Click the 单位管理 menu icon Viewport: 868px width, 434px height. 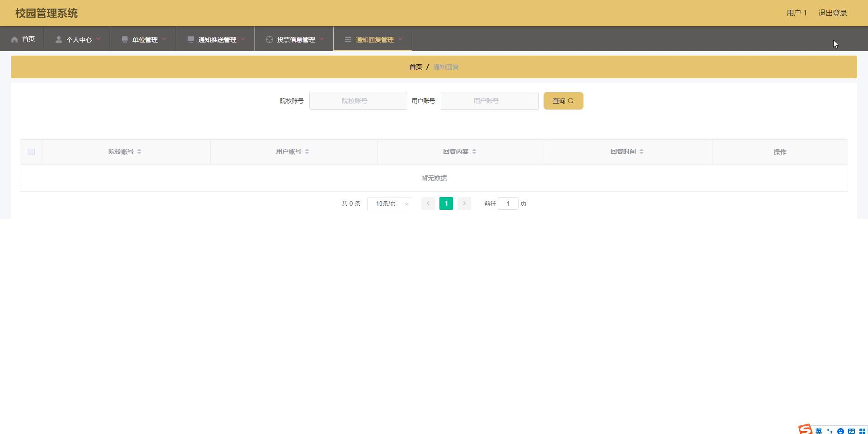[125, 40]
